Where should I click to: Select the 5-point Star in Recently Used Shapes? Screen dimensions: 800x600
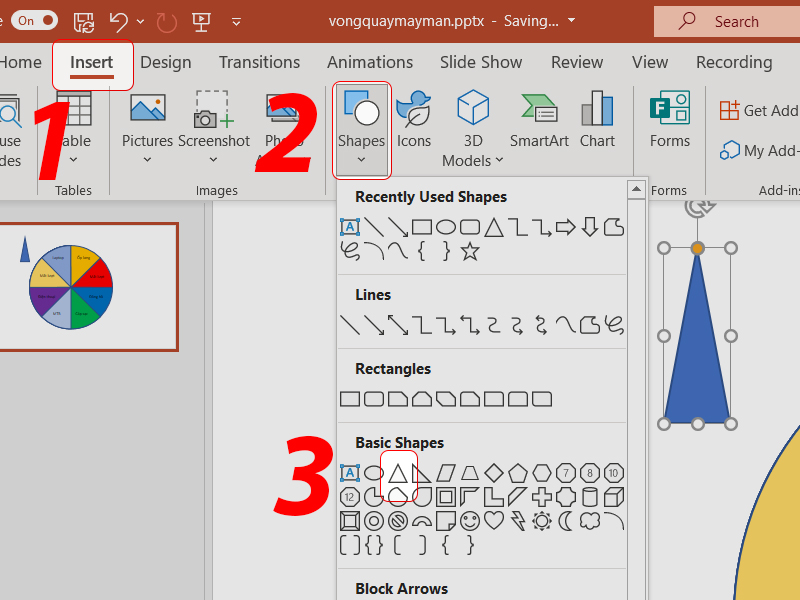click(x=470, y=252)
